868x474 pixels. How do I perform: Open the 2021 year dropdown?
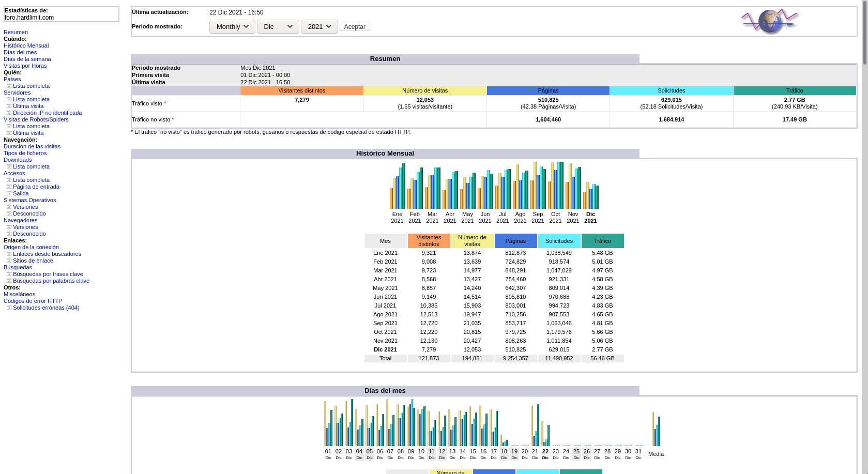(x=319, y=26)
